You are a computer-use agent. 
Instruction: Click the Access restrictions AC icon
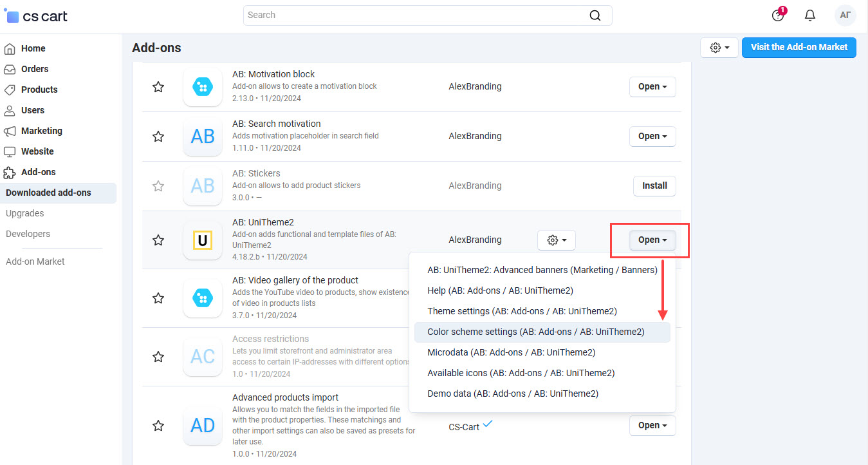click(x=203, y=356)
